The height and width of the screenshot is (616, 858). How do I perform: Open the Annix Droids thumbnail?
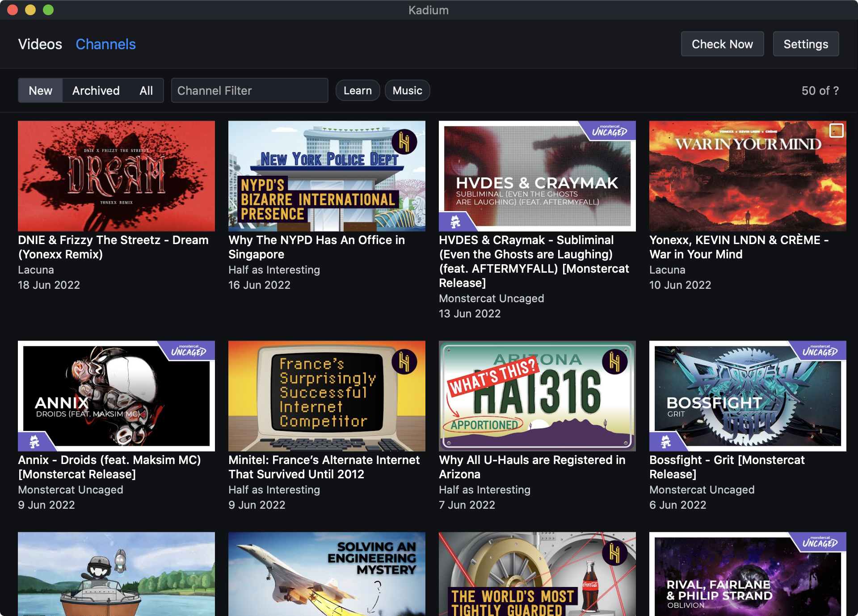click(116, 396)
